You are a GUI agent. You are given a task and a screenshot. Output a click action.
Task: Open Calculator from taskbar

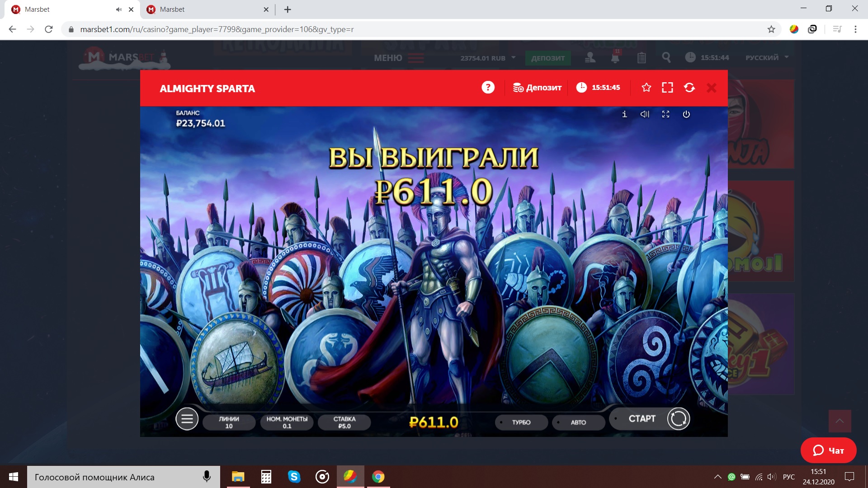click(266, 477)
